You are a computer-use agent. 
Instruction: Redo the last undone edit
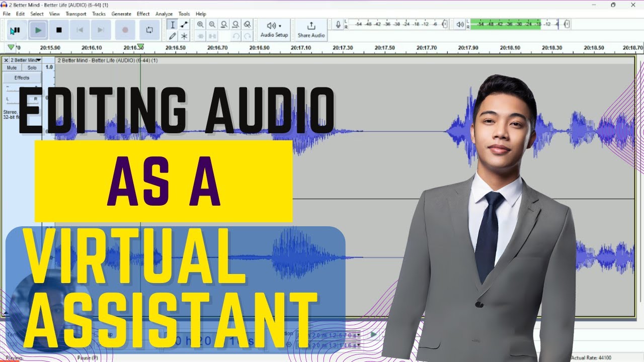[x=247, y=36]
